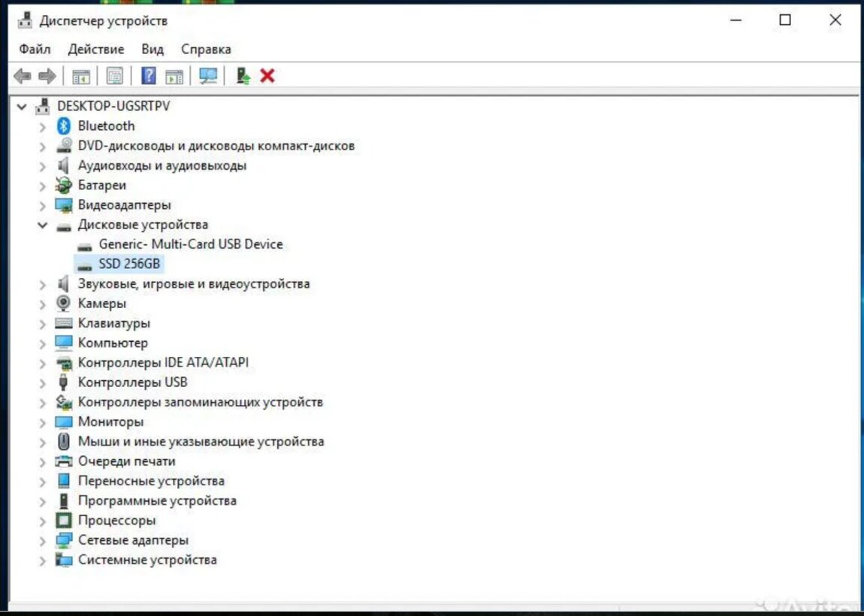Collapse the Дисковые устройства category
Viewport: 864px width, 616px height.
coord(43,225)
